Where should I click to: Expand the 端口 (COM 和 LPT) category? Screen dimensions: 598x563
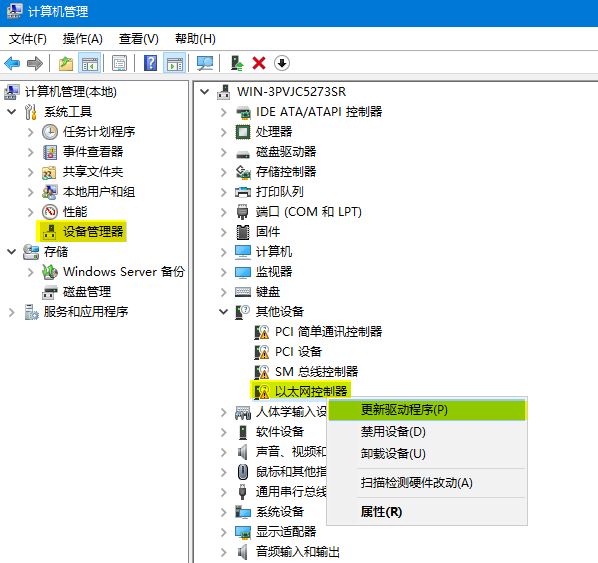click(223, 212)
